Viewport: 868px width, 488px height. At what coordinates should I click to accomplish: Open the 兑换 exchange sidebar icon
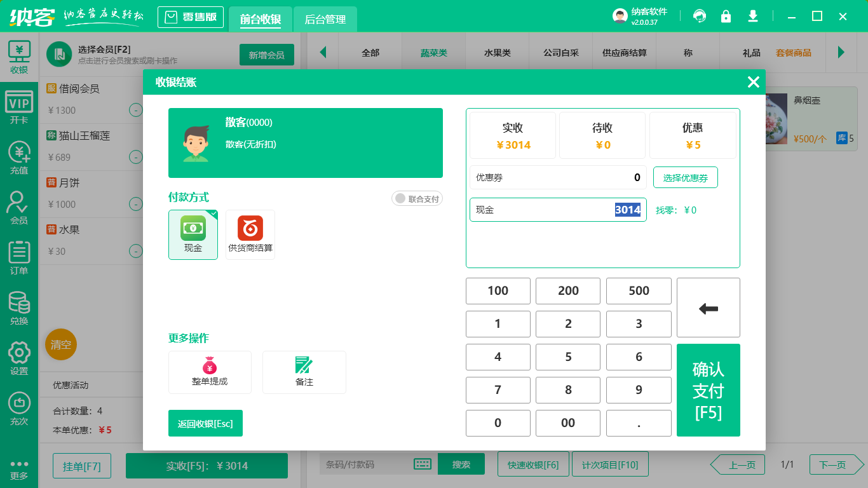click(19, 308)
